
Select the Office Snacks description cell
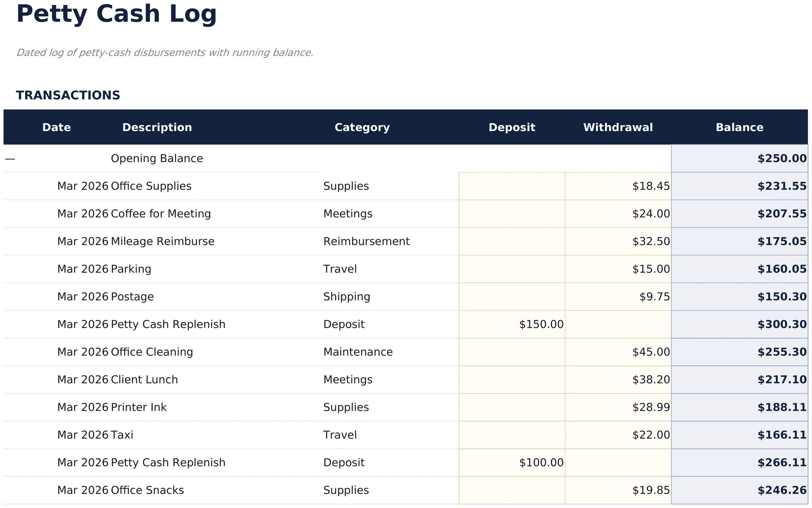[216, 490]
